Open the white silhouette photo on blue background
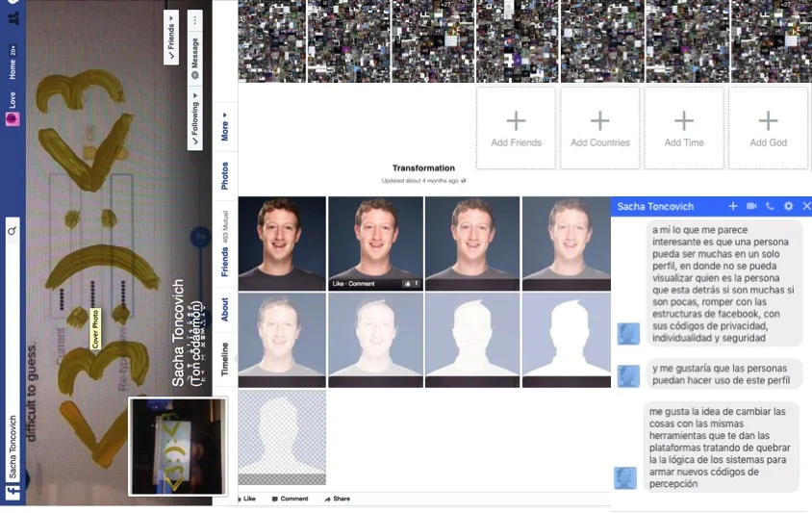Viewport: 812px width, 513px height. coord(566,340)
